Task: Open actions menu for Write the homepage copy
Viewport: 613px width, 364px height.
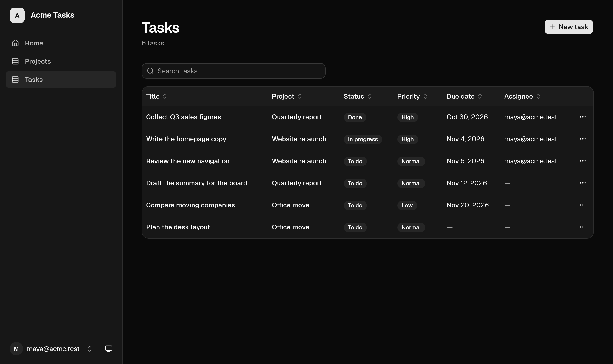Action: 583,139
